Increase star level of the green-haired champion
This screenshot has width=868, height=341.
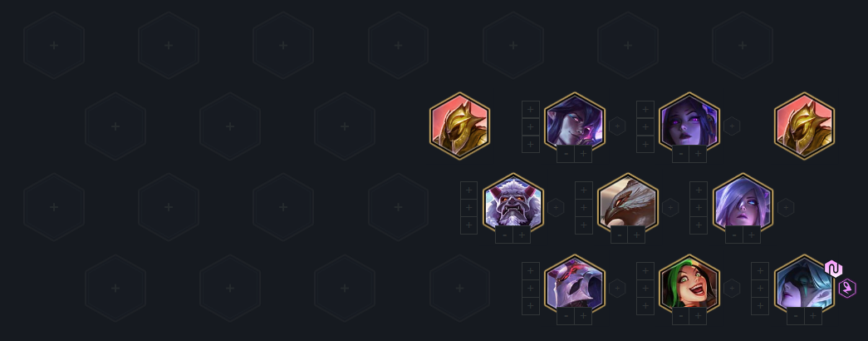point(698,316)
